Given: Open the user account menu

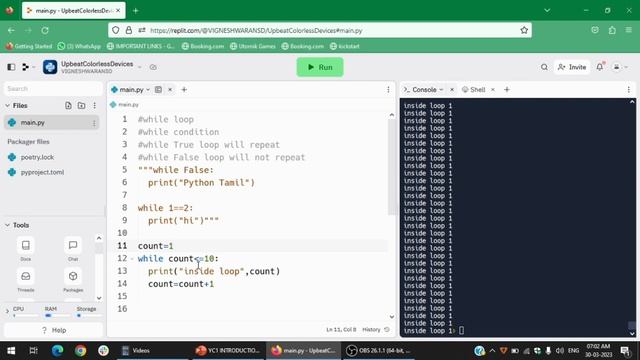Looking at the screenshot, I should tap(620, 67).
